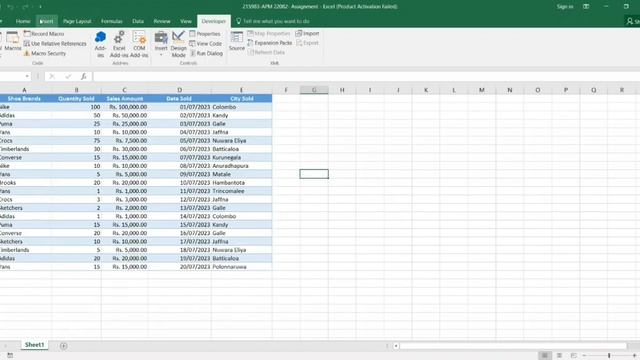Switch to the Formulas tab

111,21
